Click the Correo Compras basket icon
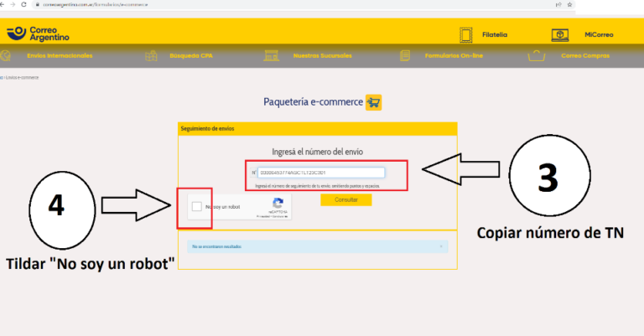Viewport: 644px width, 336px height. pyautogui.click(x=537, y=55)
